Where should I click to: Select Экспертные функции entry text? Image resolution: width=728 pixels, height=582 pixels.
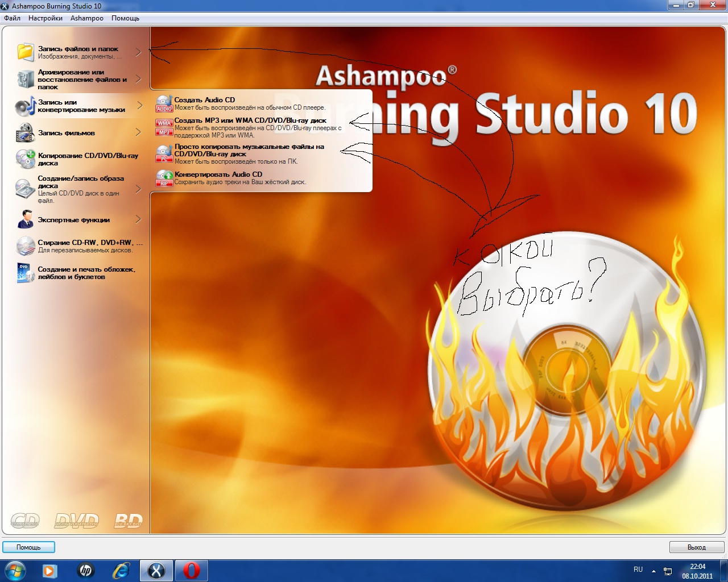74,220
